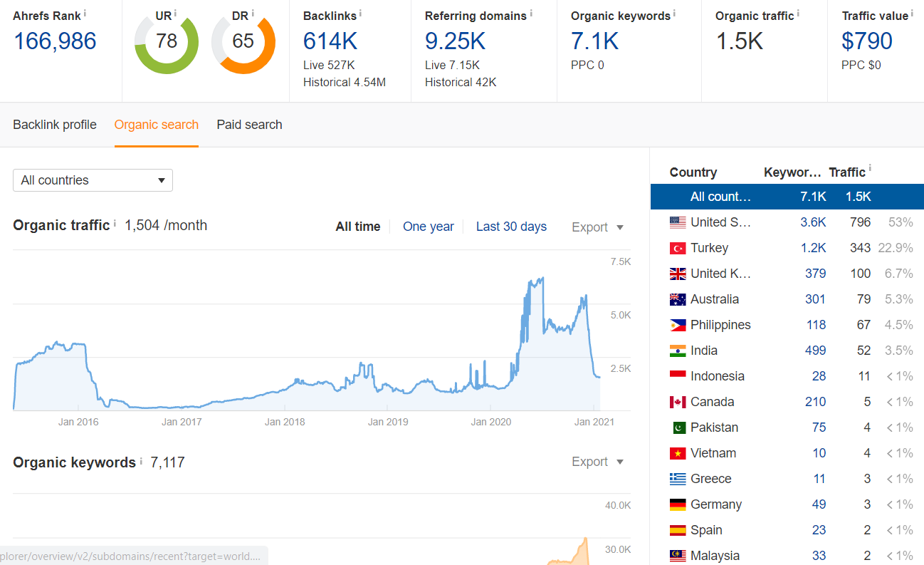The height and width of the screenshot is (565, 924).
Task: Switch traffic chart to Last 30 days
Action: pyautogui.click(x=511, y=227)
